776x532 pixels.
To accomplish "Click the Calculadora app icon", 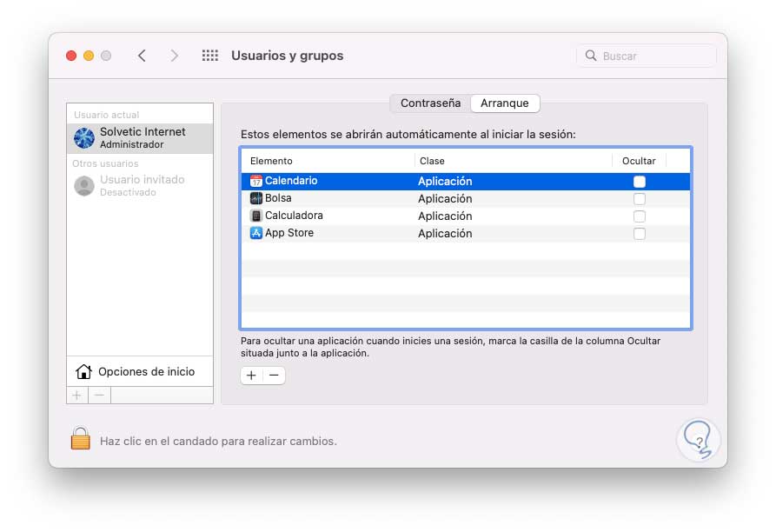I will coord(255,216).
